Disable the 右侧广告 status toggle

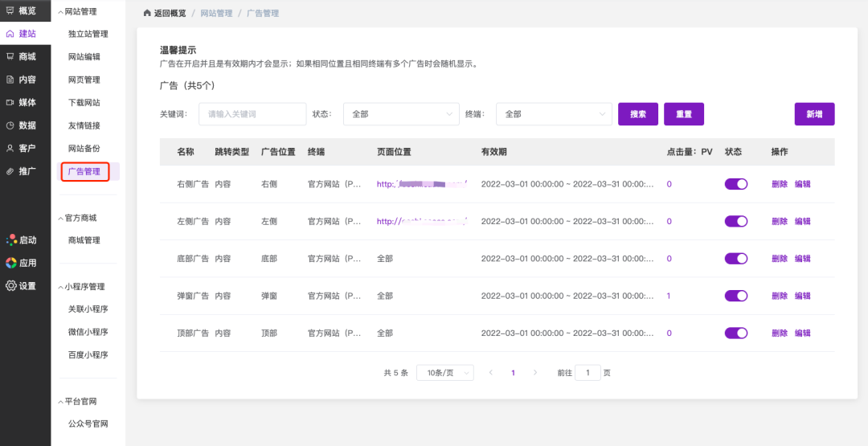tap(735, 184)
